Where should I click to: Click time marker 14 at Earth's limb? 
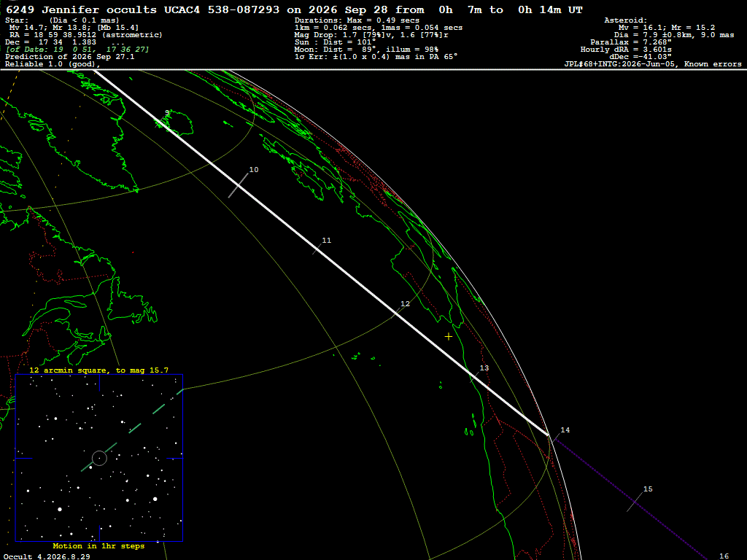(x=565, y=430)
